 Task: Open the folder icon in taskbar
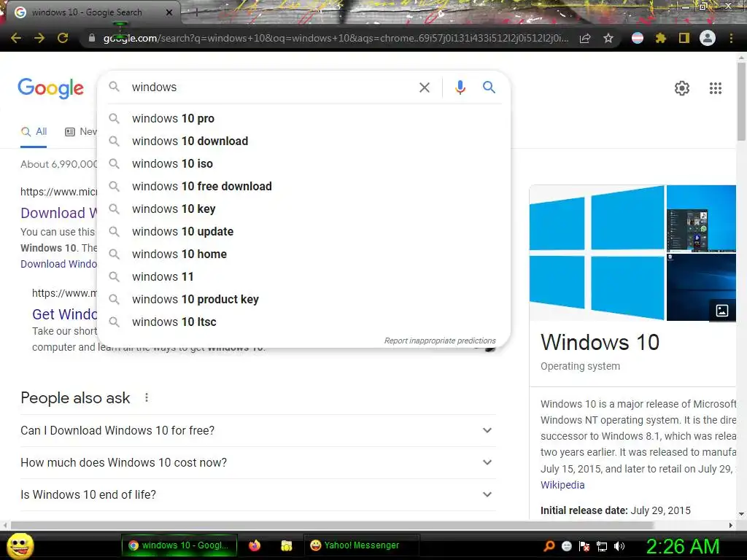(x=286, y=545)
